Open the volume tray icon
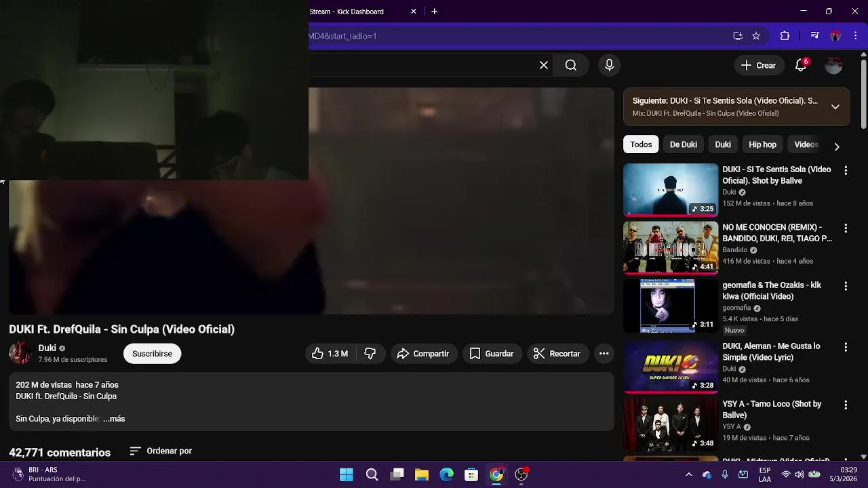The height and width of the screenshot is (488, 868). [800, 474]
